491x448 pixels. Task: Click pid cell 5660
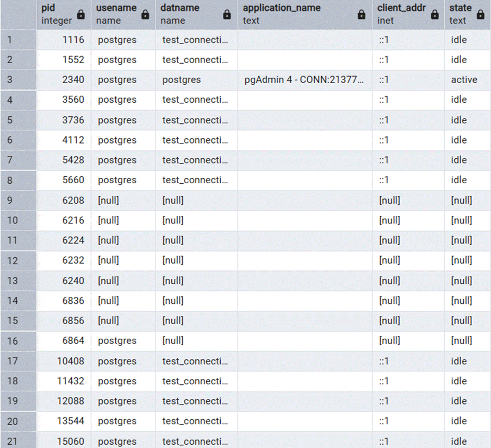pos(64,180)
